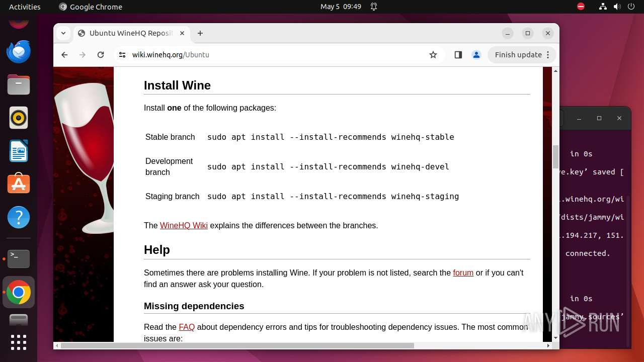The image size is (644, 362).
Task: Show Applications grid in dock
Action: (19, 342)
